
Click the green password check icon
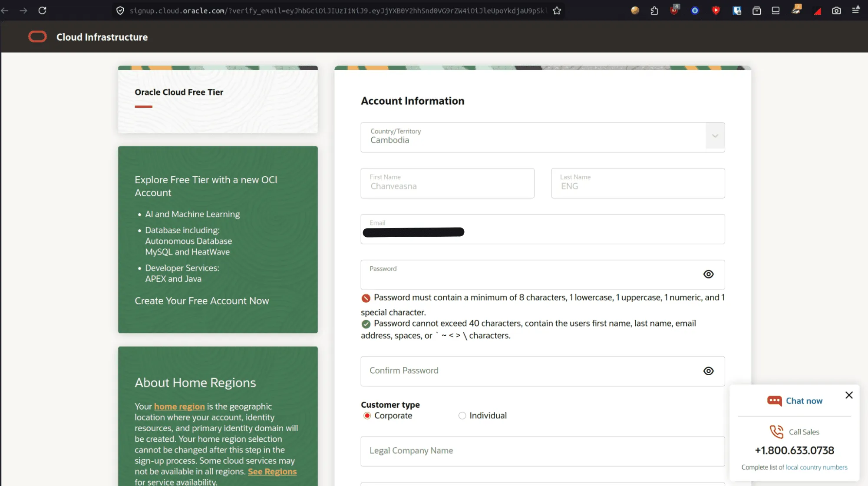pos(366,324)
